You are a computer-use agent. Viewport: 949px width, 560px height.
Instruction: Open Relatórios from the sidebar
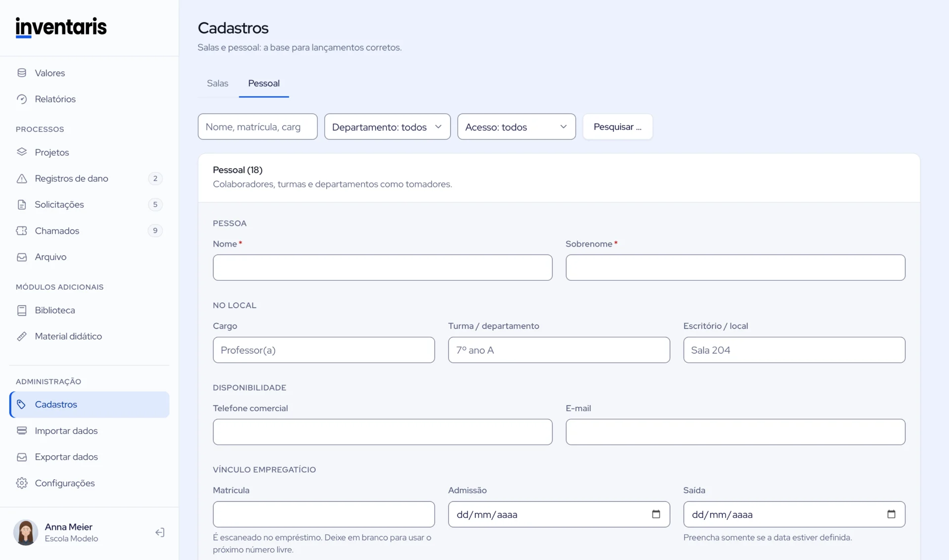click(89, 99)
